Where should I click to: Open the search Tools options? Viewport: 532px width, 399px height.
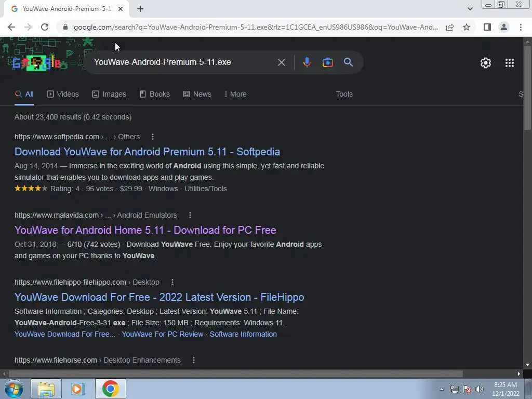[x=344, y=95]
